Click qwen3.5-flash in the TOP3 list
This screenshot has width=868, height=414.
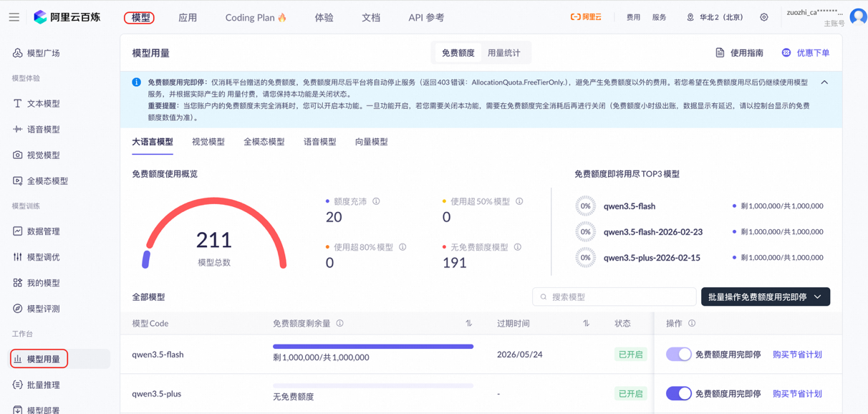630,206
